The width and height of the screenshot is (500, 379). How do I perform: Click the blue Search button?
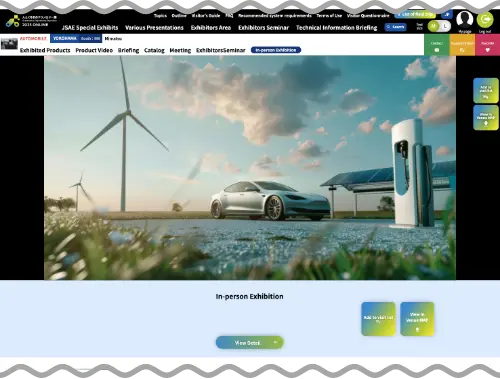tap(395, 27)
